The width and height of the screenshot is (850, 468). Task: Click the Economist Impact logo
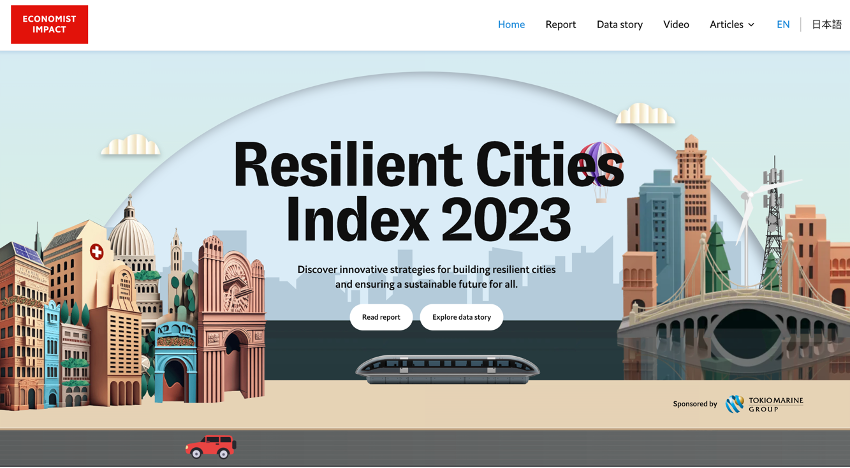click(x=49, y=24)
